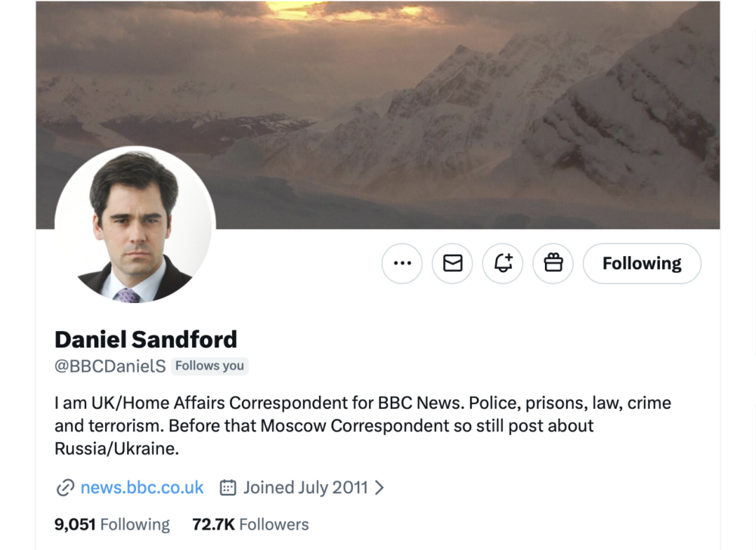756x550 pixels.
Task: Click the Daniel Sandford display name
Action: [x=146, y=338]
